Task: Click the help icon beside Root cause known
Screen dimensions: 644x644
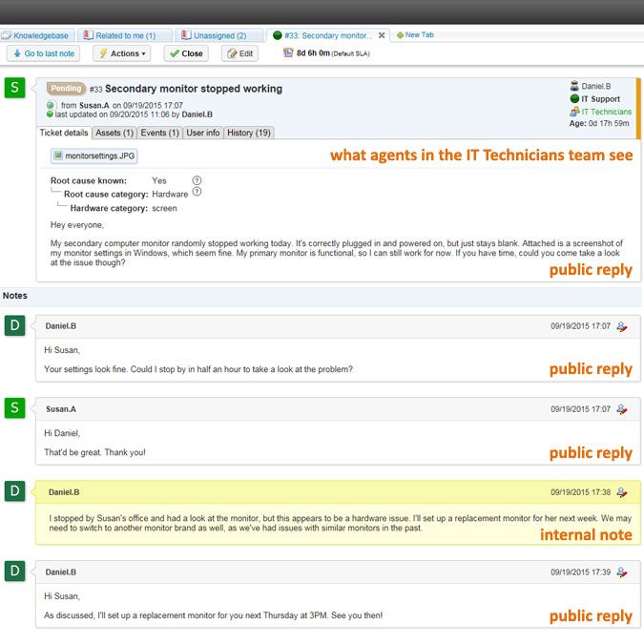Action: (197, 180)
